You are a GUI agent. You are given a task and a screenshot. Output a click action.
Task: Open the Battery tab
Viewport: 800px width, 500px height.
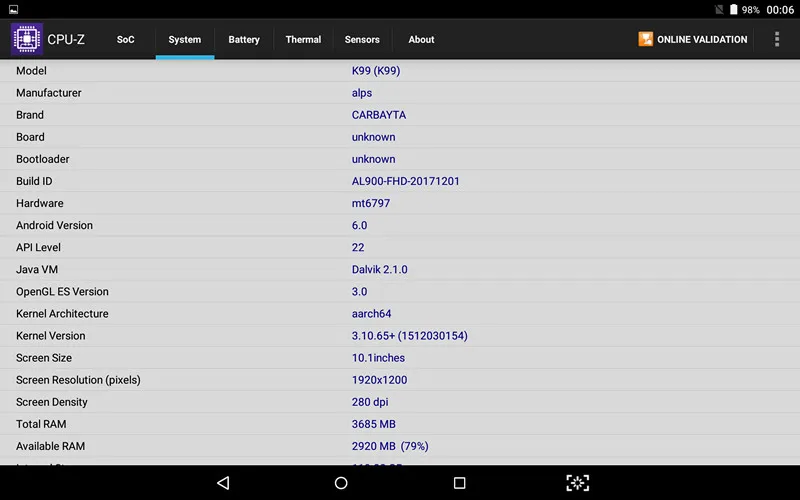(244, 39)
